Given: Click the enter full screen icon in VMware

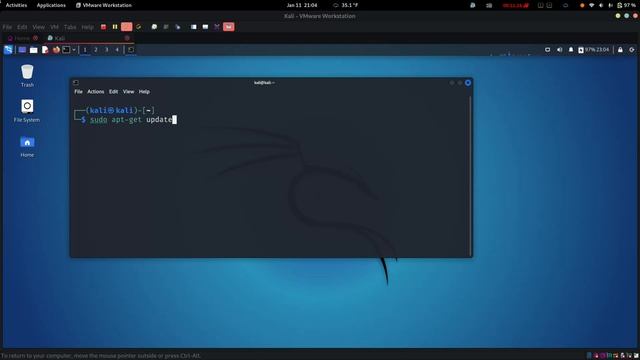Looking at the screenshot, I should (217, 27).
